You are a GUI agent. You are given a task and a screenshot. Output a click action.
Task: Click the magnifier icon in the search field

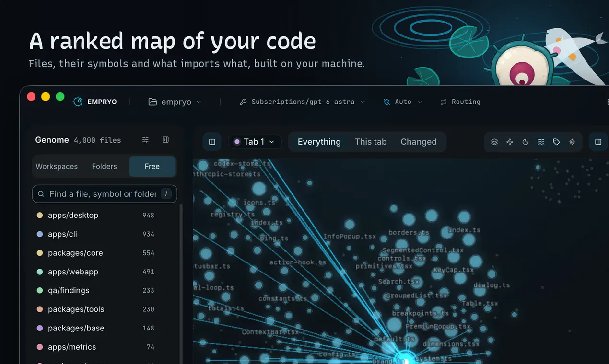[x=41, y=194]
